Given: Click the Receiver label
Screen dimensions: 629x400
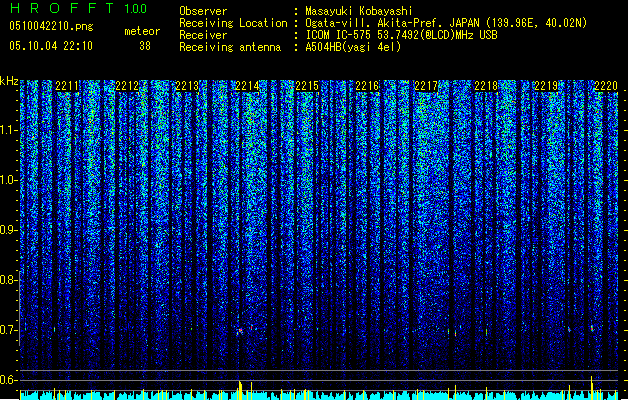Looking at the screenshot, I should tap(203, 35).
